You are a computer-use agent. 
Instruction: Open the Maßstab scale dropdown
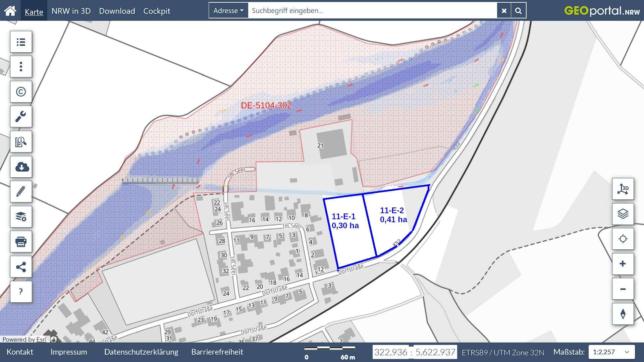612,352
